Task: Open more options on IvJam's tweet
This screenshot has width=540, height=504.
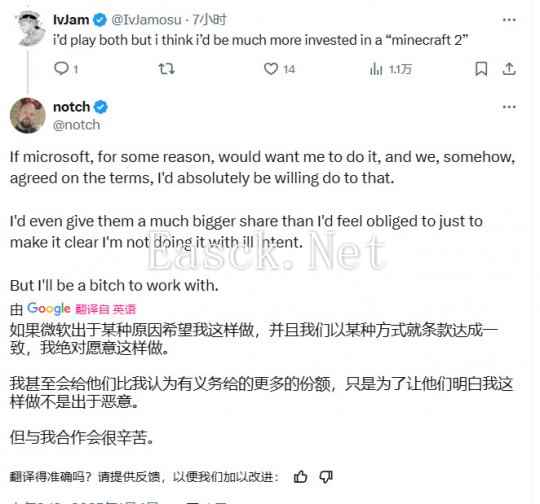Action: coord(509,20)
